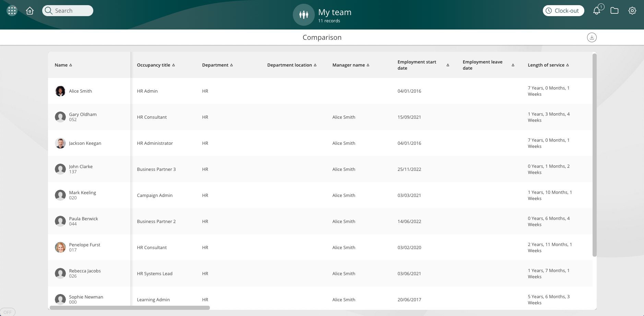Click Mark Keeling's avatar placeholder
644x316 pixels.
point(60,195)
